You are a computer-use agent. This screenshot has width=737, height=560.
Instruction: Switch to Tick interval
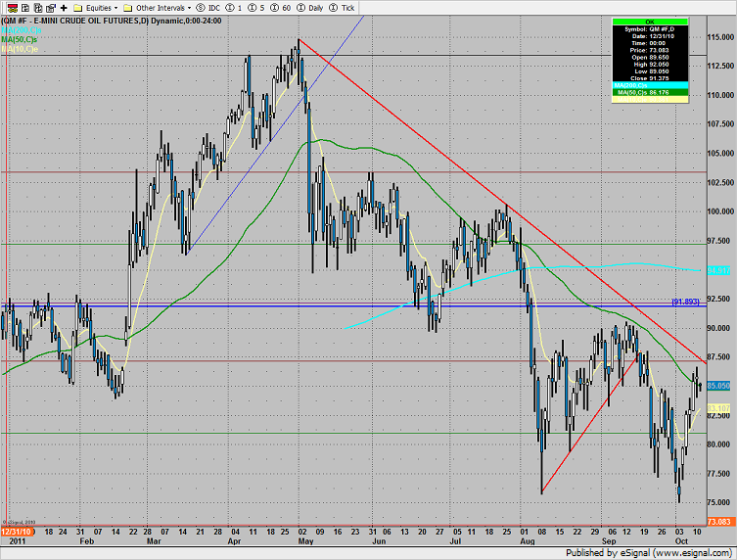[x=342, y=8]
